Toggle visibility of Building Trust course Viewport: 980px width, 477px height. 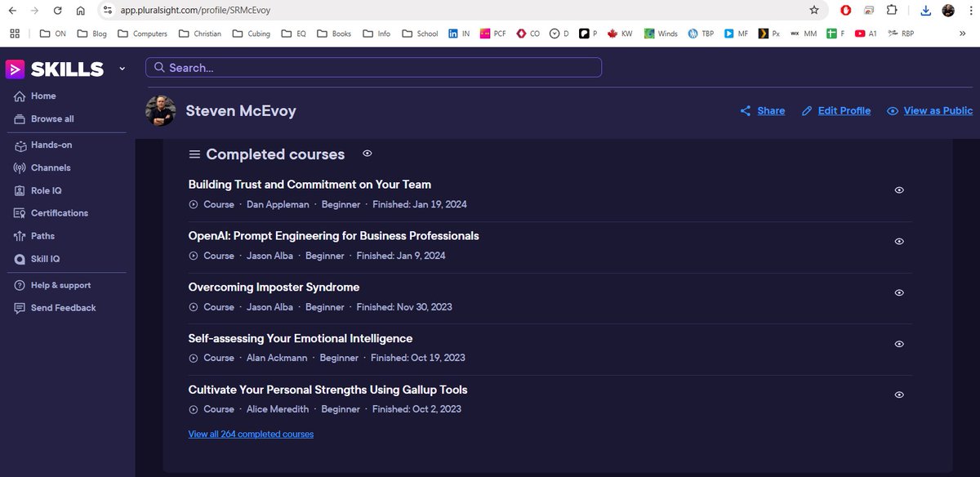[899, 190]
